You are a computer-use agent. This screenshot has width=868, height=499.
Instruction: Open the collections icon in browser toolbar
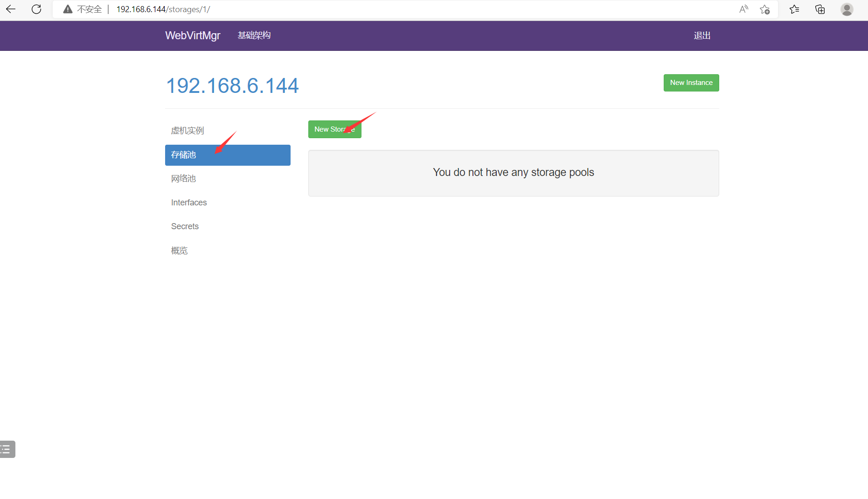point(820,9)
